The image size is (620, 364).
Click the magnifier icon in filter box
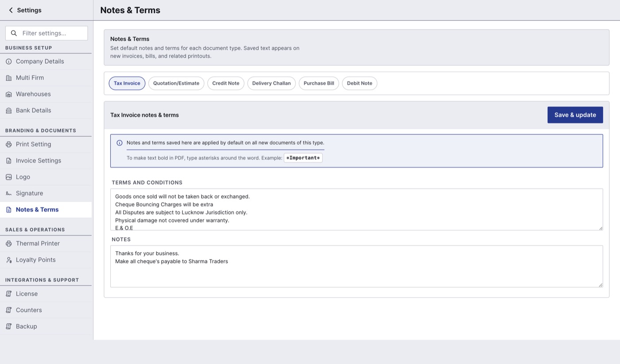(14, 33)
